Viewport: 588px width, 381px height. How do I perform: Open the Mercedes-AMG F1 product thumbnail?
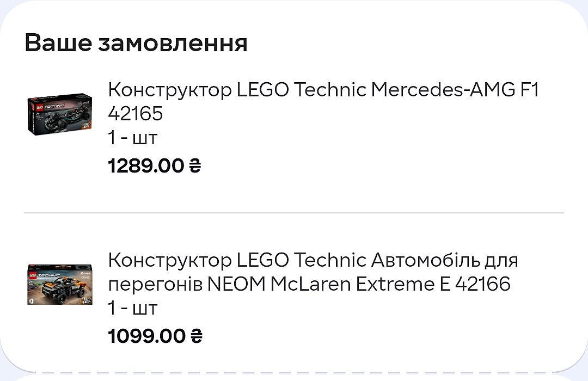click(59, 114)
